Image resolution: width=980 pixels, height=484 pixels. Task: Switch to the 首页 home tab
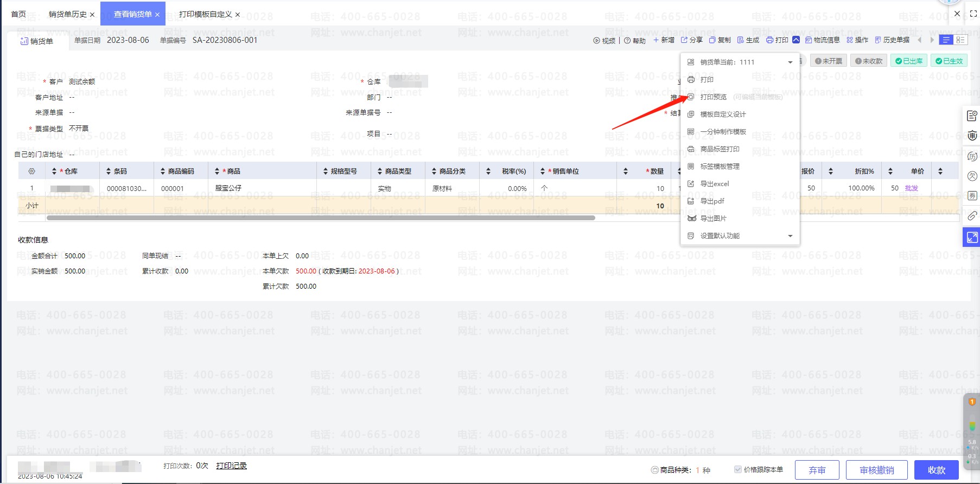[x=18, y=14]
